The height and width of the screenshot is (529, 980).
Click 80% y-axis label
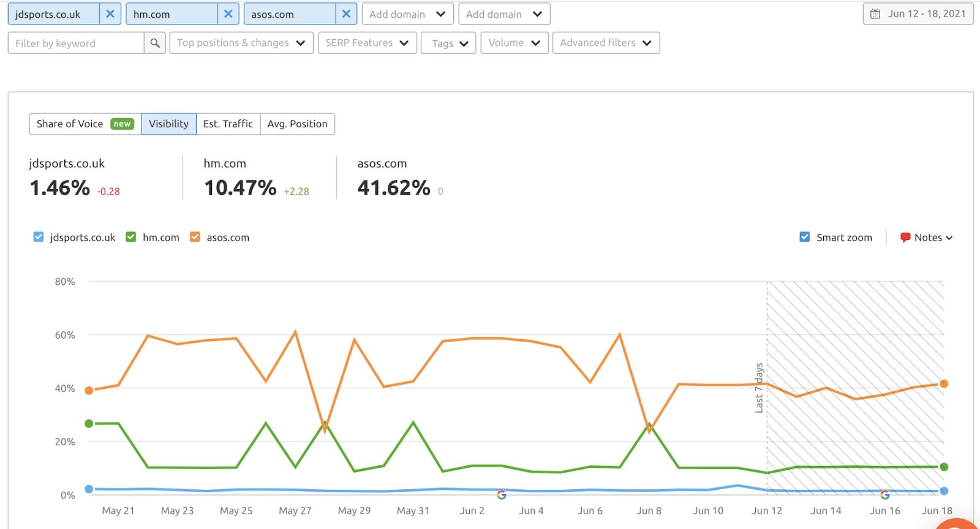point(65,282)
